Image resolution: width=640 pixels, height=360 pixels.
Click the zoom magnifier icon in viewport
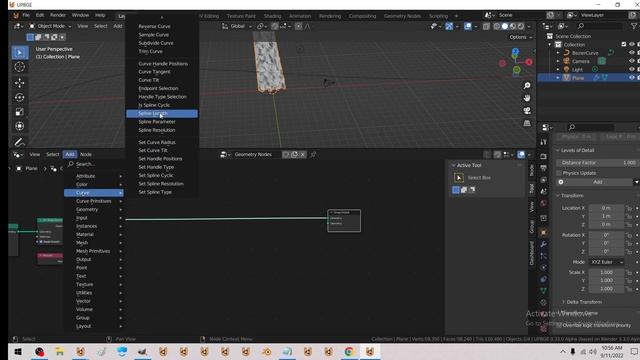[x=527, y=86]
